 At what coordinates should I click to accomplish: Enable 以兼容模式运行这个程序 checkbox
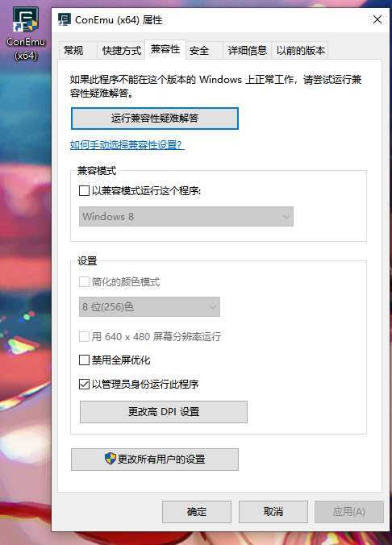[84, 190]
